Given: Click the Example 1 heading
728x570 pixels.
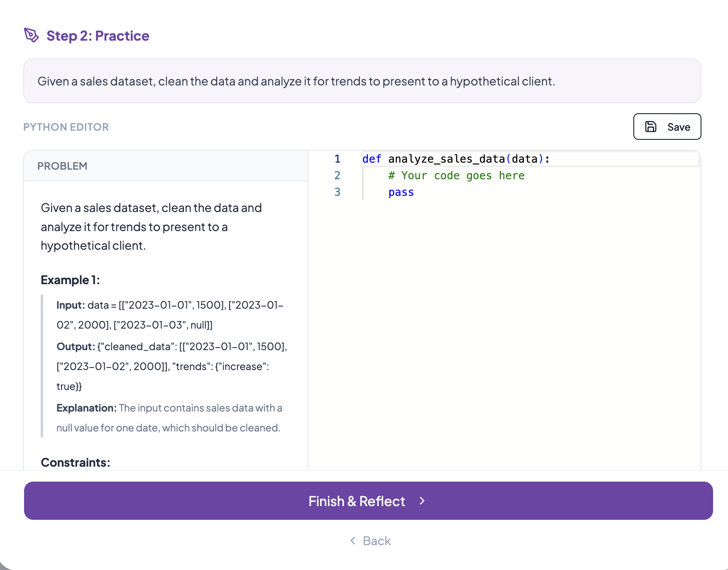Looking at the screenshot, I should 70,280.
